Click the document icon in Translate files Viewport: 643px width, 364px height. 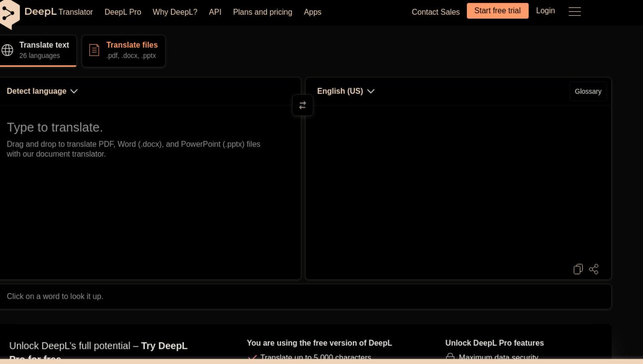pos(94,50)
